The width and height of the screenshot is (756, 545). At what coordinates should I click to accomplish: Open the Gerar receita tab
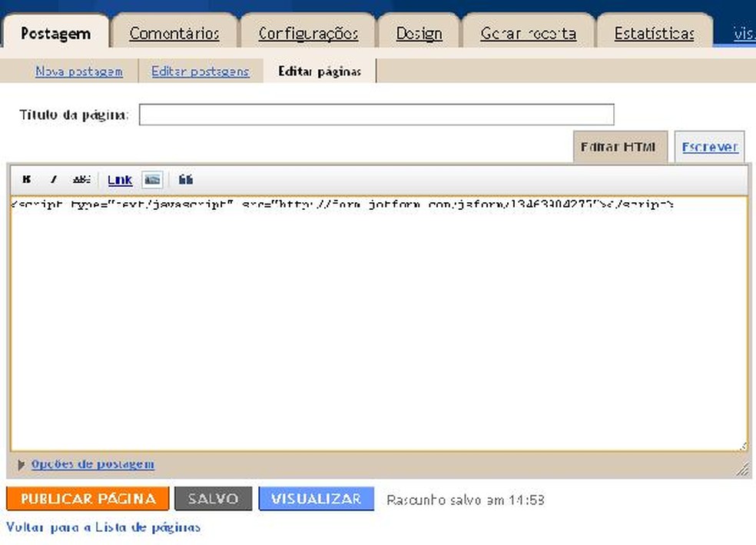(x=529, y=34)
